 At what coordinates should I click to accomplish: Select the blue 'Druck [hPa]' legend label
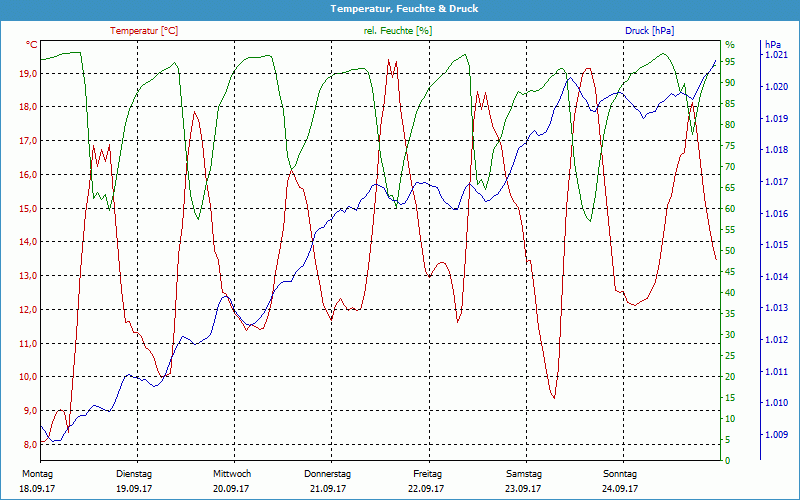[649, 31]
